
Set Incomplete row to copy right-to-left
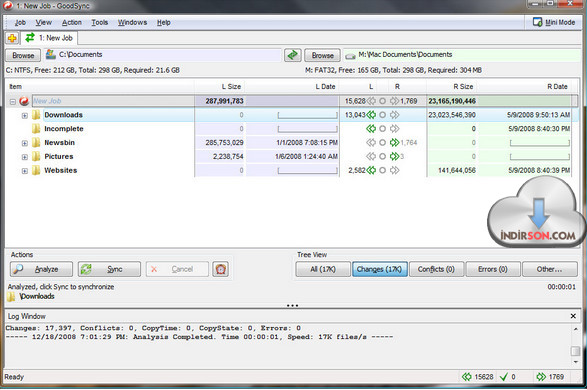click(x=371, y=129)
